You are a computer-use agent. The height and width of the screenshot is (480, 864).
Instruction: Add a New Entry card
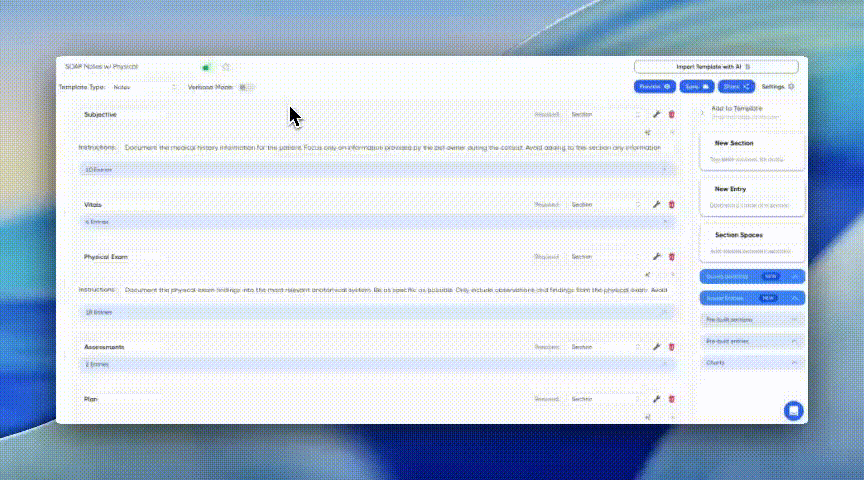(x=752, y=197)
